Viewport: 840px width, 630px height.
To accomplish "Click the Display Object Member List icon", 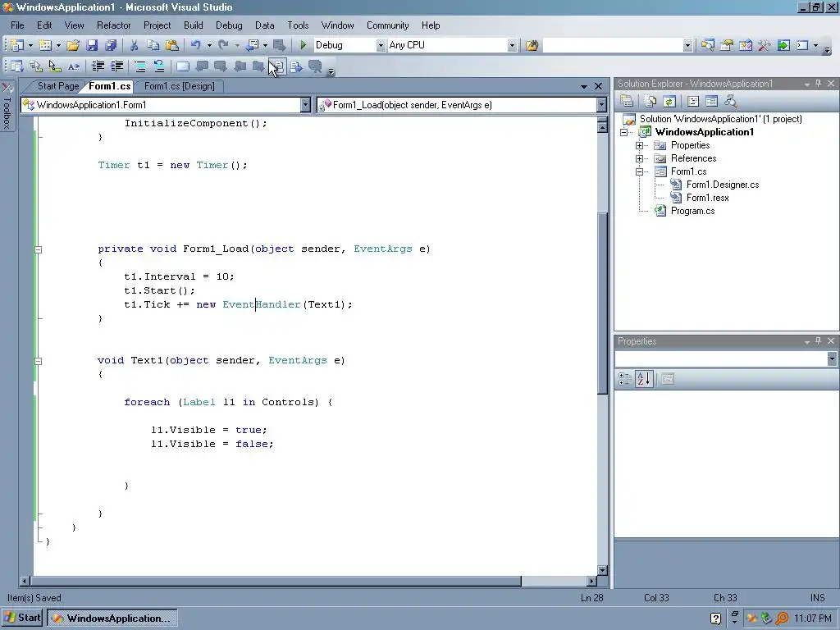I will click(x=17, y=66).
